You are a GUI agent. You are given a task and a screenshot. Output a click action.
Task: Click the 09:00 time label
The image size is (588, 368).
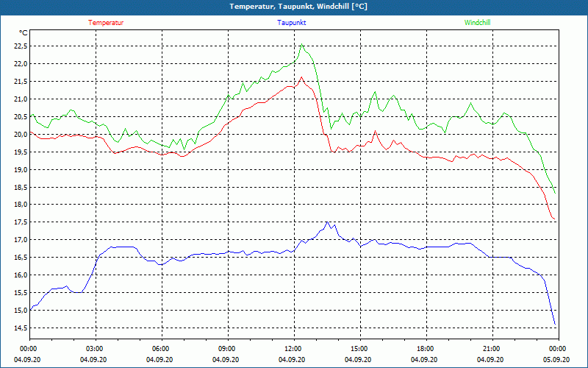(228, 349)
